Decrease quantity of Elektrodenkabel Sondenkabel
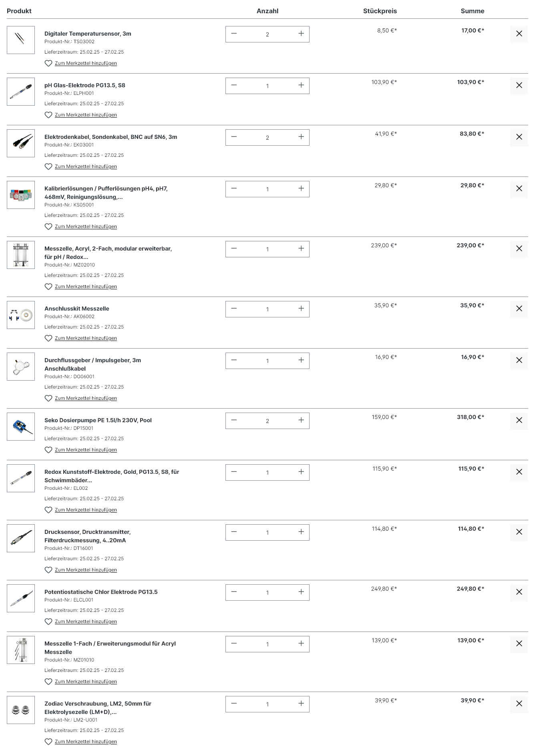Screen dimensions: 537x756 234,137
